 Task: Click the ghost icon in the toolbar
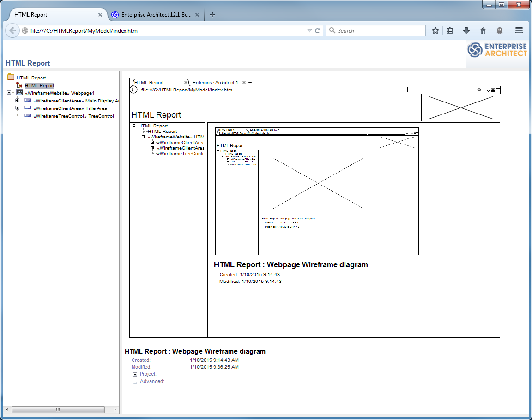499,30
